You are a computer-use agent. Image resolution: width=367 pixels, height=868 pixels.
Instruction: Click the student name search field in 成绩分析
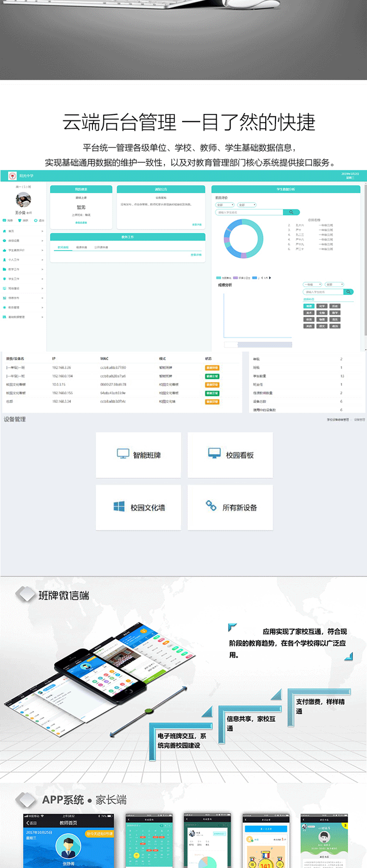[323, 292]
